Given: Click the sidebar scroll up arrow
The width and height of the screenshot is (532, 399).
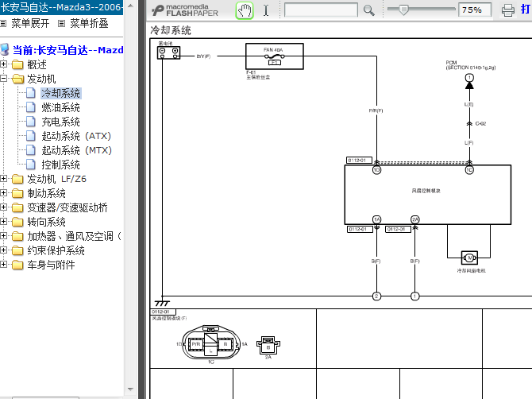Looking at the screenshot, I should tap(130, 6).
